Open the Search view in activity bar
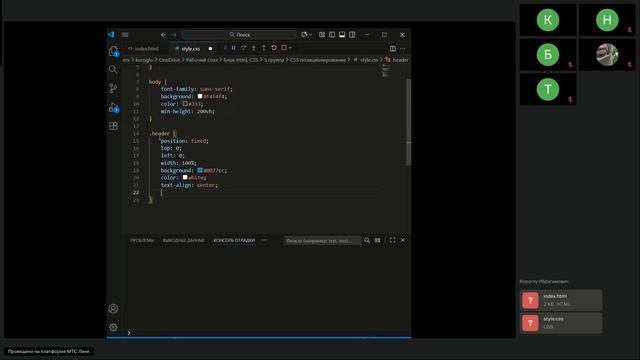The image size is (640, 360). pos(113,69)
